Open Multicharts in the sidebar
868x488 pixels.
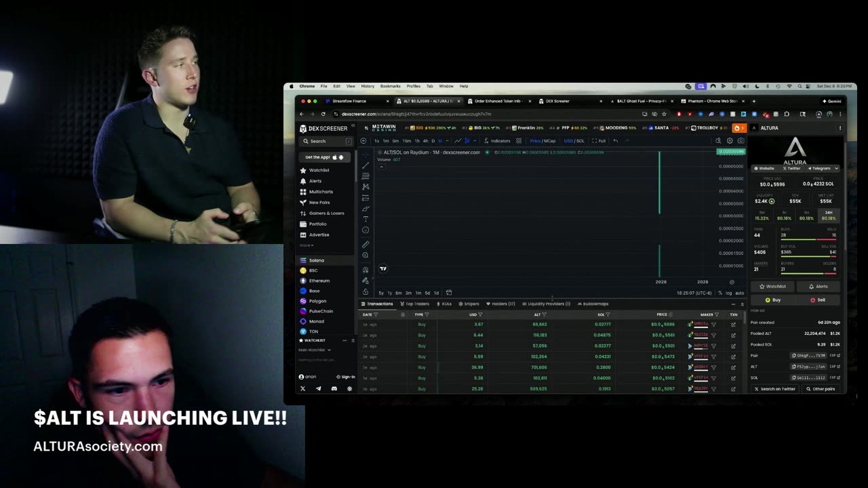(x=317, y=192)
